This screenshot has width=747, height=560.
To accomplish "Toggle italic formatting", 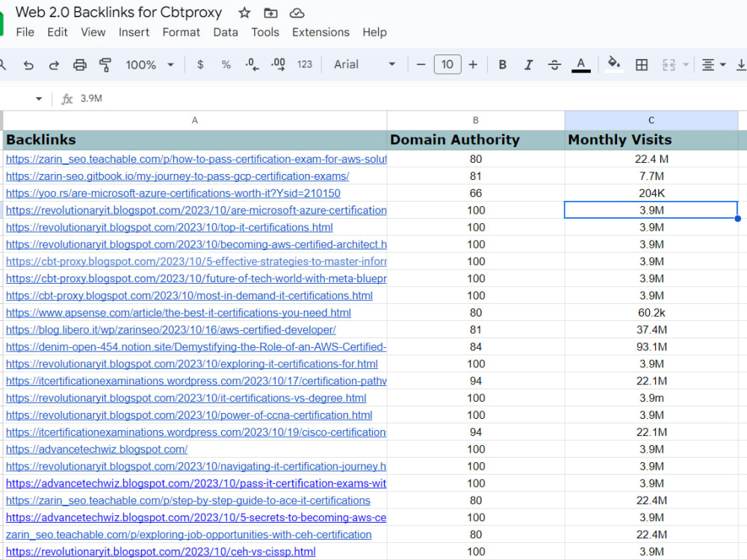I will click(x=529, y=65).
